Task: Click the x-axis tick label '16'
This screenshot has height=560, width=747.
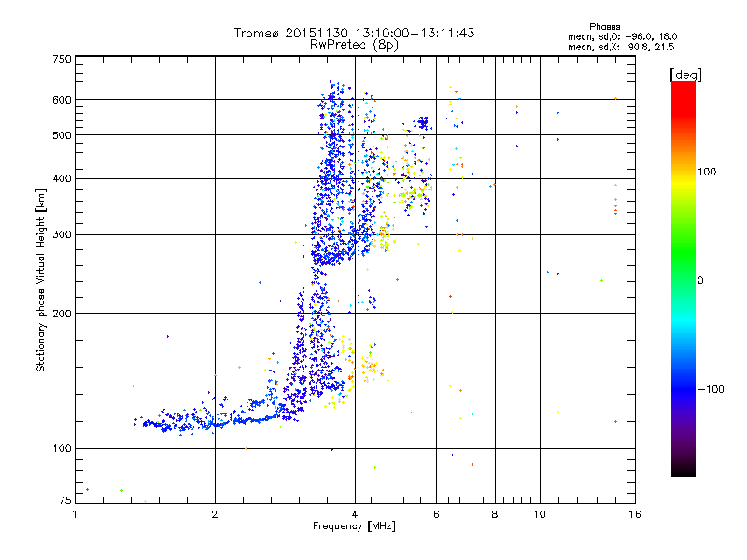Action: [x=635, y=514]
